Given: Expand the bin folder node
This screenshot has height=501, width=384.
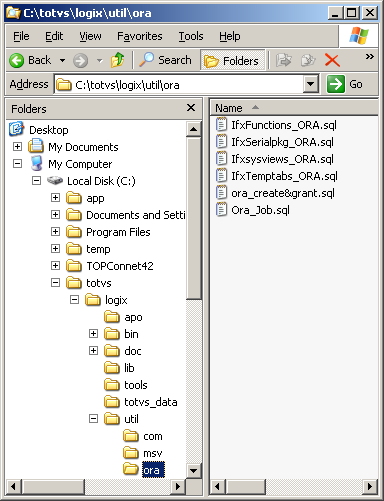Looking at the screenshot, I should coord(93,334).
